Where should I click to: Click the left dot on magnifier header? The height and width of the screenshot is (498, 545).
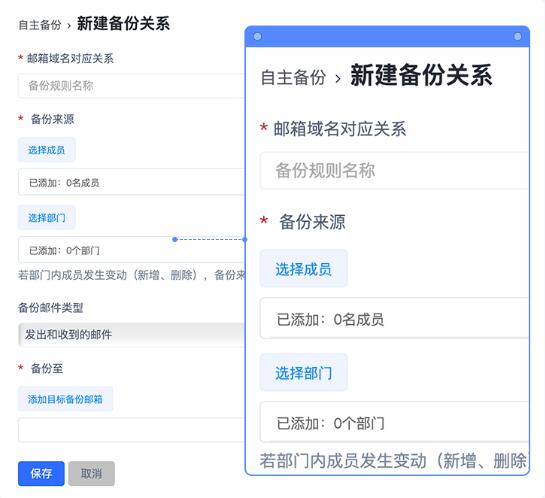pos(258,36)
